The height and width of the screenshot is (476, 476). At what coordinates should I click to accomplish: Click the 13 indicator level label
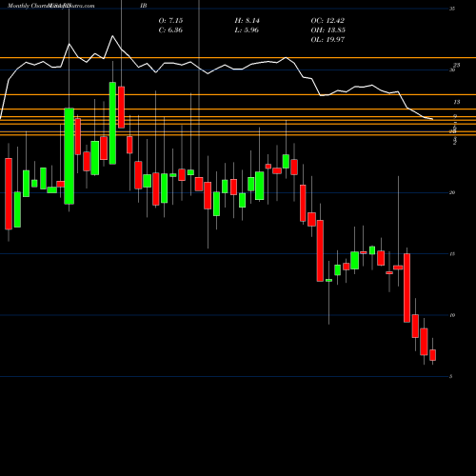point(457,102)
